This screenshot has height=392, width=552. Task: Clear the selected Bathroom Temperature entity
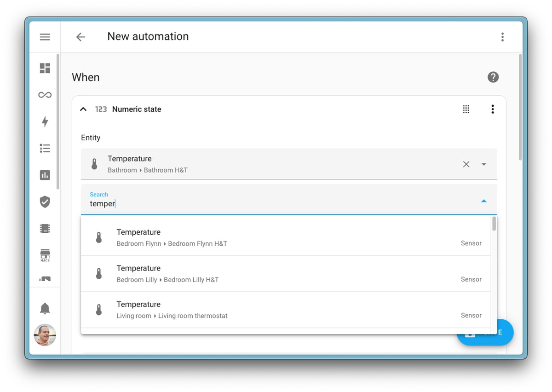(466, 164)
